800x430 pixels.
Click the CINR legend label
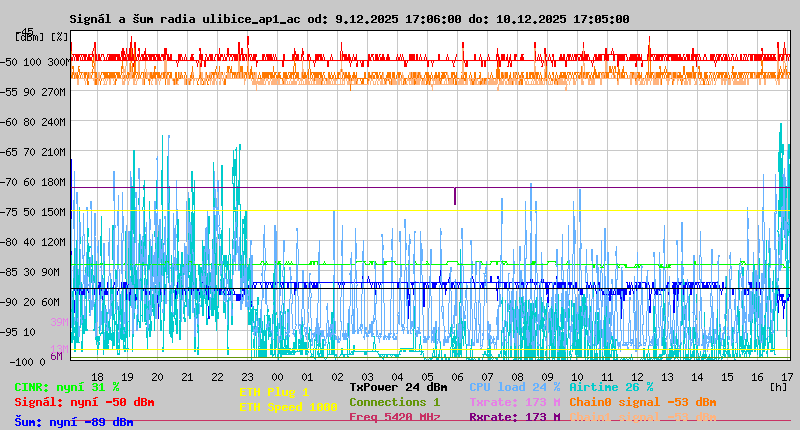(67, 387)
